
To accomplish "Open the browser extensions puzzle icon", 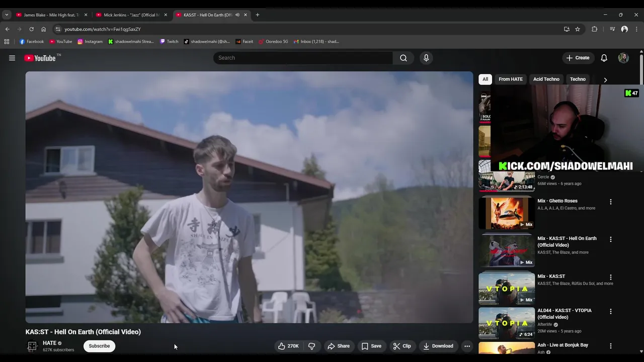I will click(x=594, y=29).
